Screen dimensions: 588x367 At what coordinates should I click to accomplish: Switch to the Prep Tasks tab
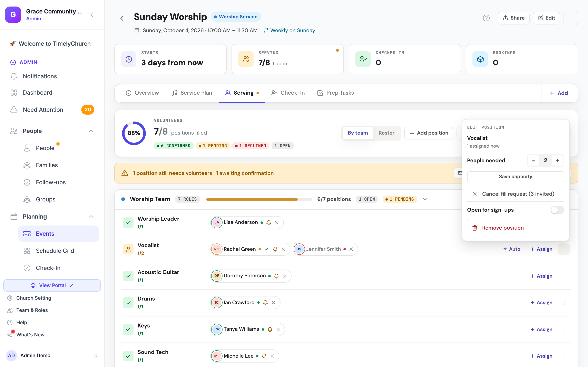[x=335, y=93]
